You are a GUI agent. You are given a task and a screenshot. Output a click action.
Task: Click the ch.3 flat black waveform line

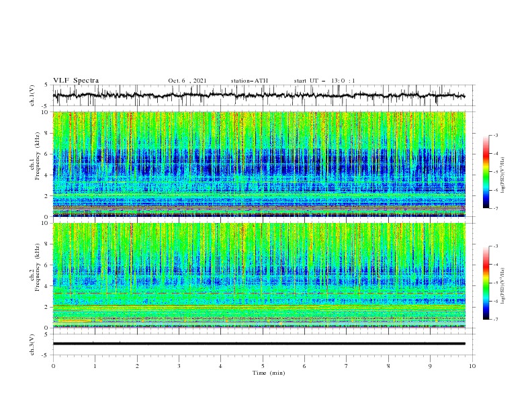(259, 344)
